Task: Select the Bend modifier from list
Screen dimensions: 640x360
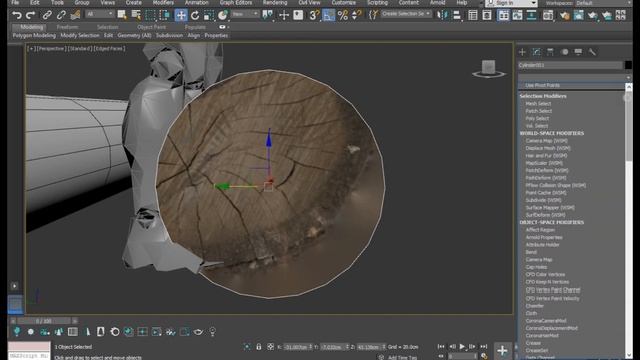Action: tap(531, 252)
